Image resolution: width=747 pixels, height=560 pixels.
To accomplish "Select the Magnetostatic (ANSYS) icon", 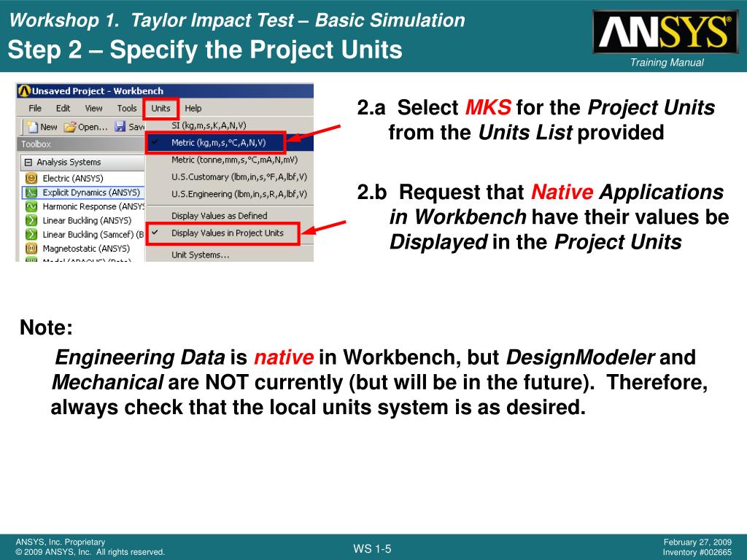I will coord(31,248).
